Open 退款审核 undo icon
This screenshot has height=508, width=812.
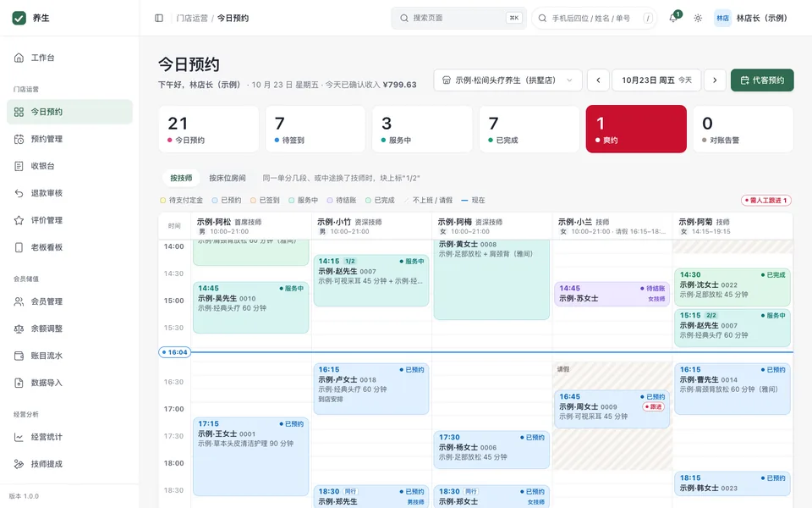click(19, 193)
